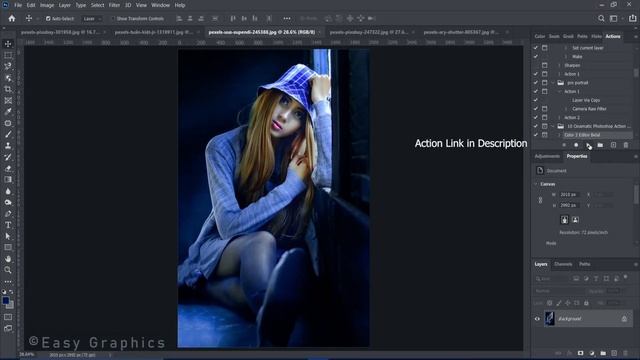Click the more options ellipsis in options bar
The height and width of the screenshot is (360, 640).
click(x=287, y=18)
